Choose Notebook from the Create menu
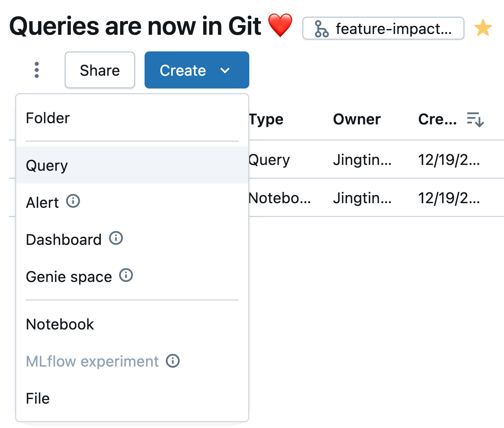The image size is (504, 428). tap(60, 324)
